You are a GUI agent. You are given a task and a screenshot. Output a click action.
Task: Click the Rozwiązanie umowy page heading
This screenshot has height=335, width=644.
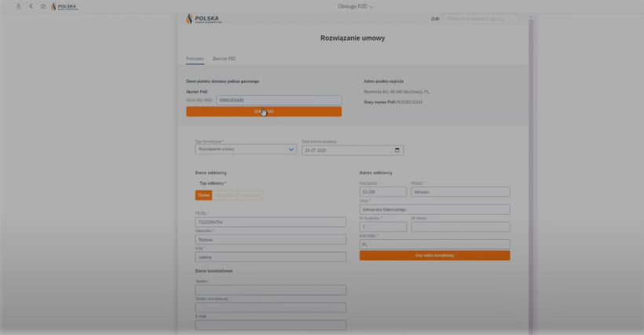coord(353,39)
